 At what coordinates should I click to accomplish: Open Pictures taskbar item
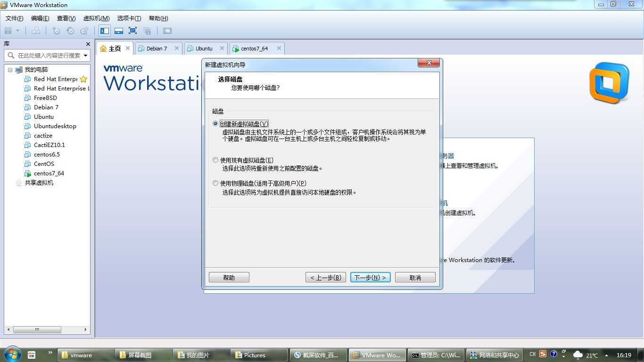pos(259,355)
